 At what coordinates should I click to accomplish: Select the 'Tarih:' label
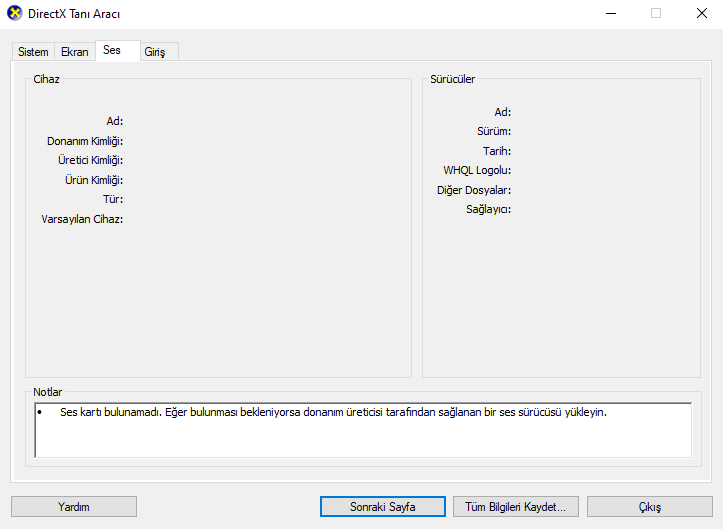click(x=497, y=151)
